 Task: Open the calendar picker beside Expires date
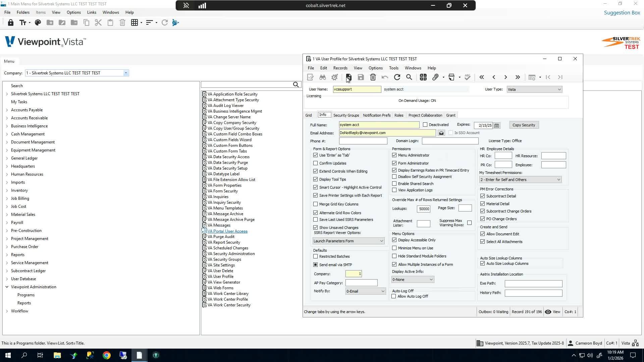497,125
